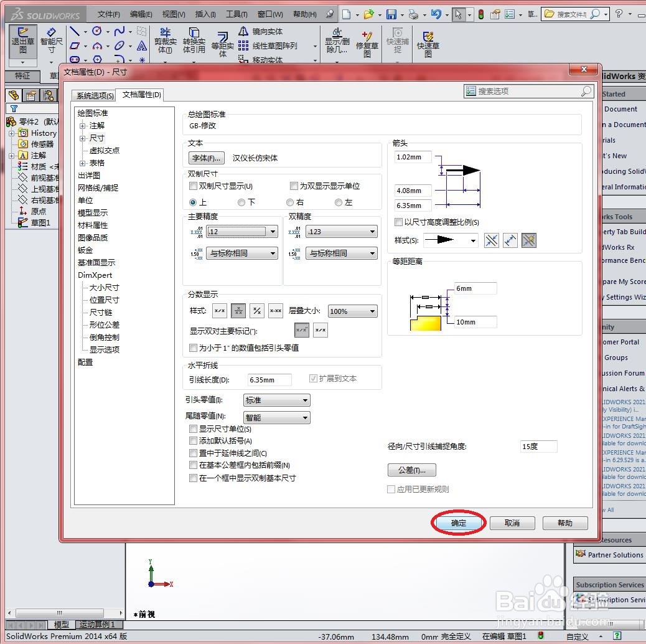Check 显示尺寸单位(S)
Image resolution: width=646 pixels, height=644 pixels.
192,429
